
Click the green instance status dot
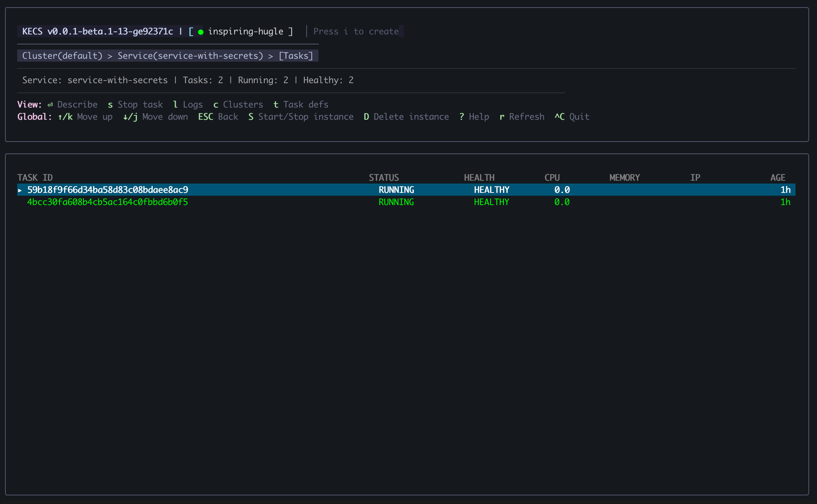pyautogui.click(x=201, y=31)
